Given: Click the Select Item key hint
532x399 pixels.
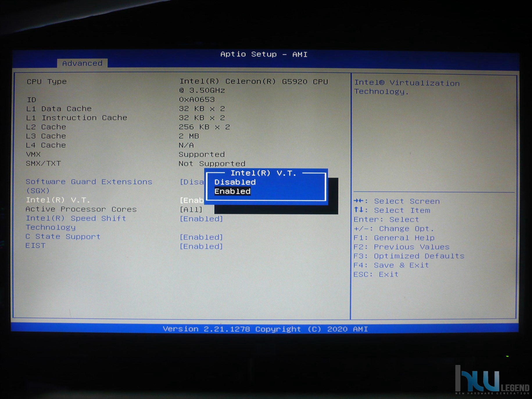Looking at the screenshot, I should point(392,210).
